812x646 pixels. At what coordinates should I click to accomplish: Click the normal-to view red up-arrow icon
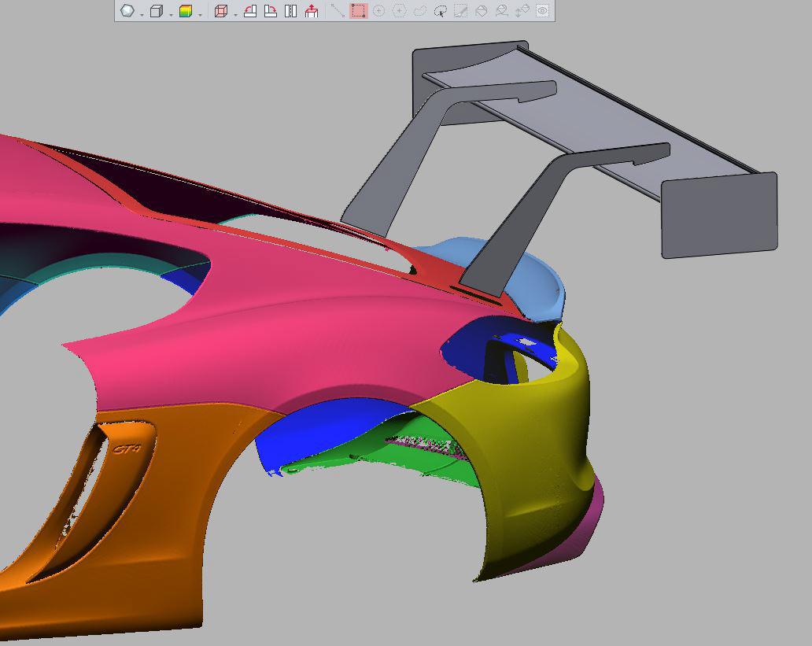tap(312, 11)
